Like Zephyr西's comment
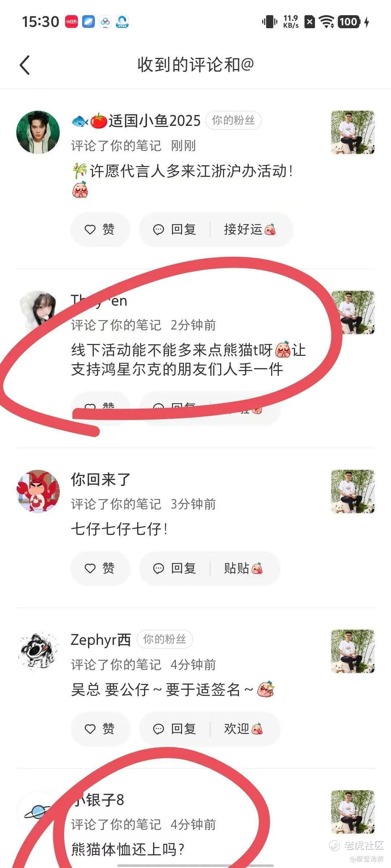 (100, 728)
